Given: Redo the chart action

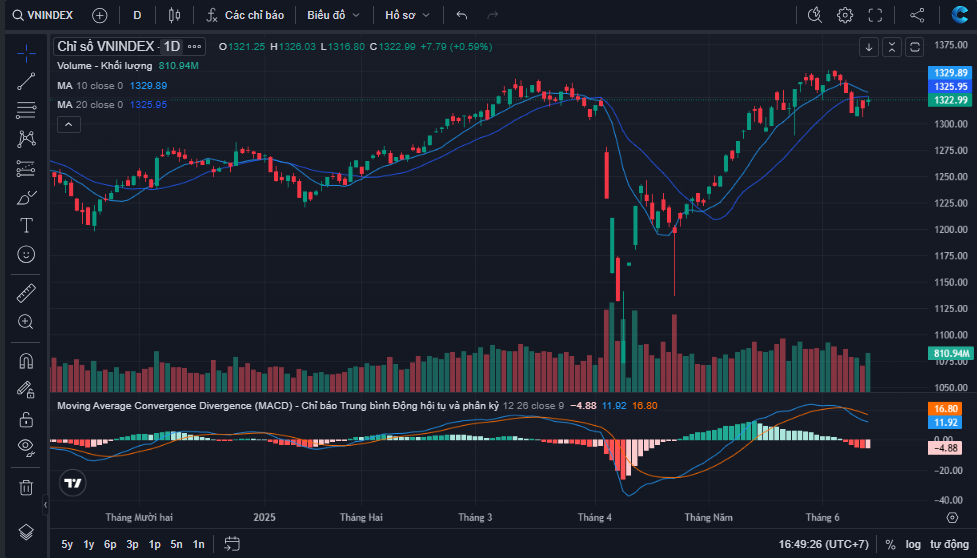Looking at the screenshot, I should point(492,15).
